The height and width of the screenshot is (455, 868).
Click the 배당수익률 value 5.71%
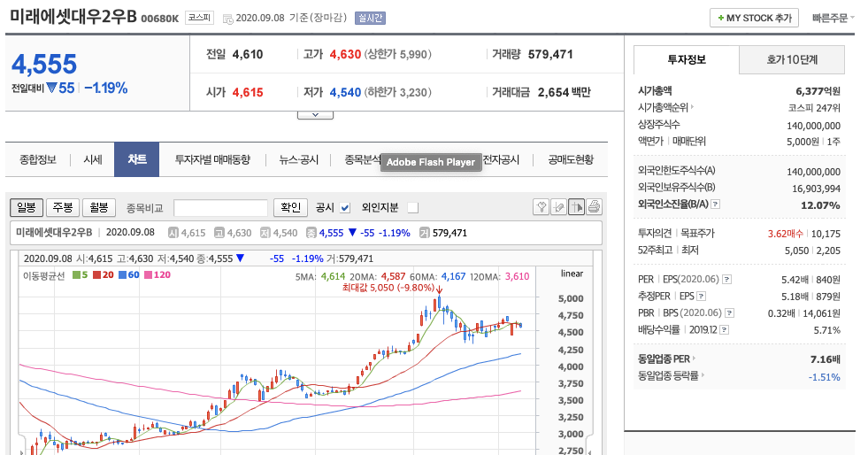(826, 330)
